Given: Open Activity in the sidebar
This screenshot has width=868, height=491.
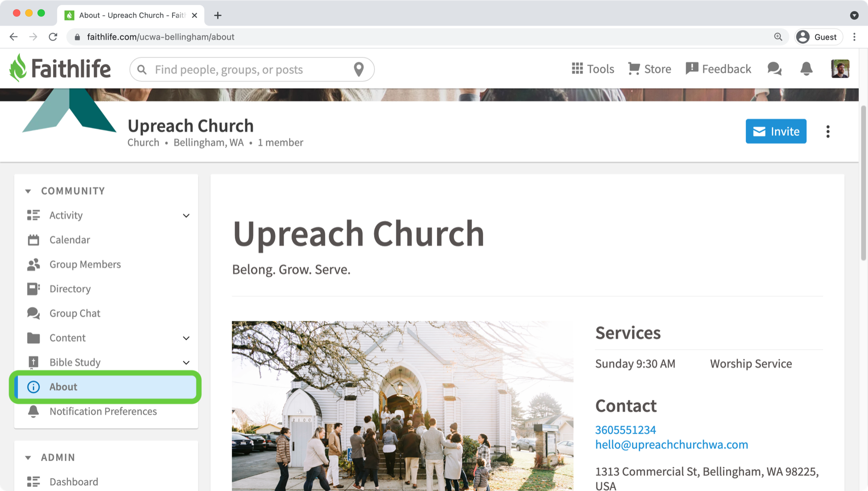Looking at the screenshot, I should pyautogui.click(x=66, y=215).
